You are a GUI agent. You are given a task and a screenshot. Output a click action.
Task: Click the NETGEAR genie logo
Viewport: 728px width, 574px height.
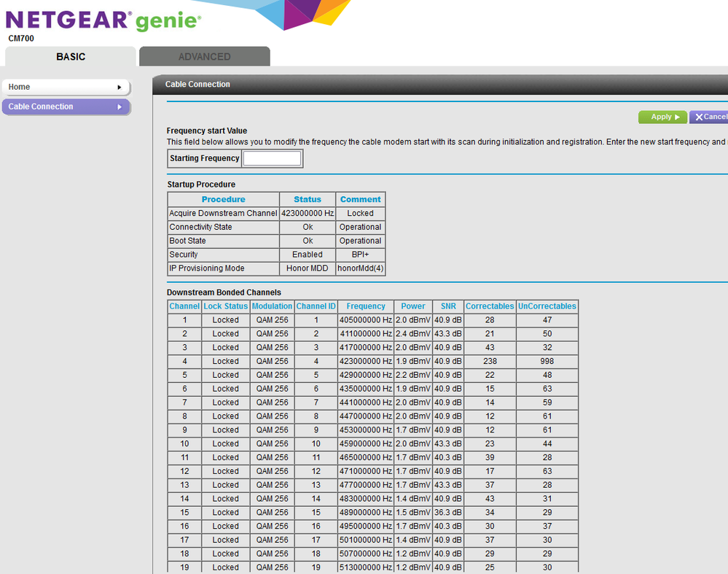(x=103, y=20)
